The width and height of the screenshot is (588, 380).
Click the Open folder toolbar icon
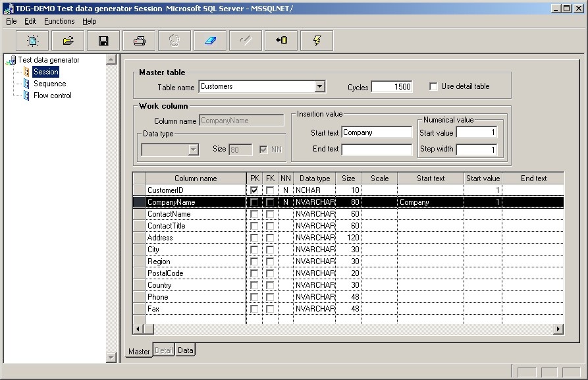(x=68, y=41)
